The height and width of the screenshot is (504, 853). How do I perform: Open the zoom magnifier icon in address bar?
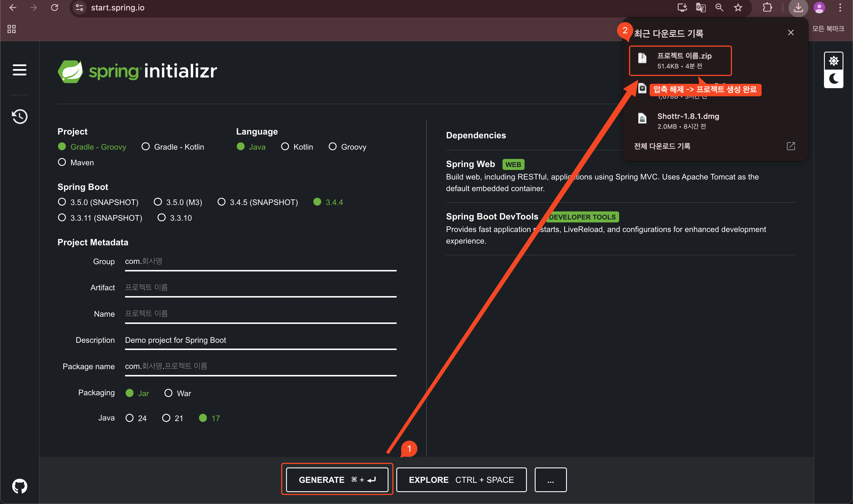tap(719, 8)
